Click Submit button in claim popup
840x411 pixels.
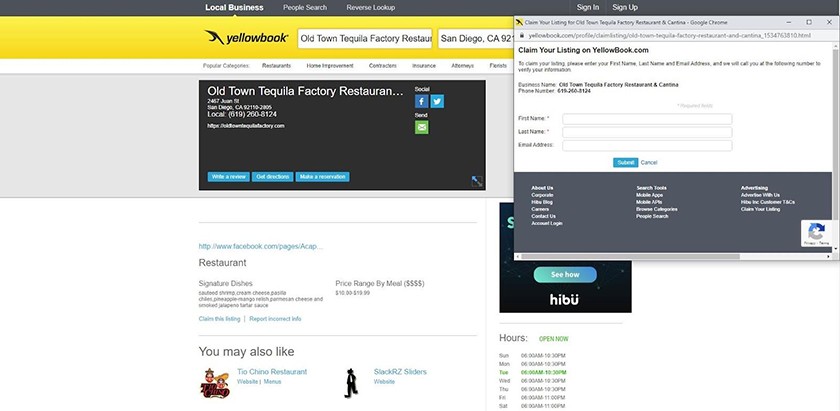625,162
